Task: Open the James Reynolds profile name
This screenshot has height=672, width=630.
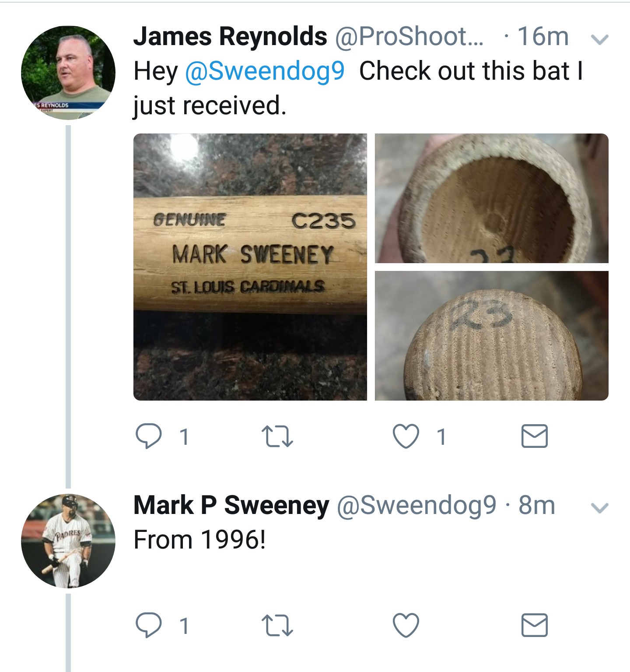Action: click(x=230, y=36)
